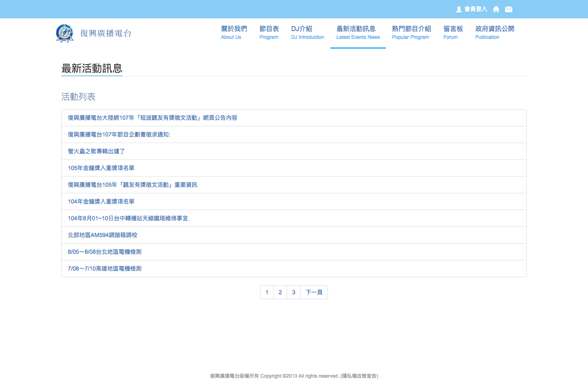Screen dimensions: 588x392
Task: Open the 北部地區AM594調諧箱調校 notice
Action: (102, 235)
